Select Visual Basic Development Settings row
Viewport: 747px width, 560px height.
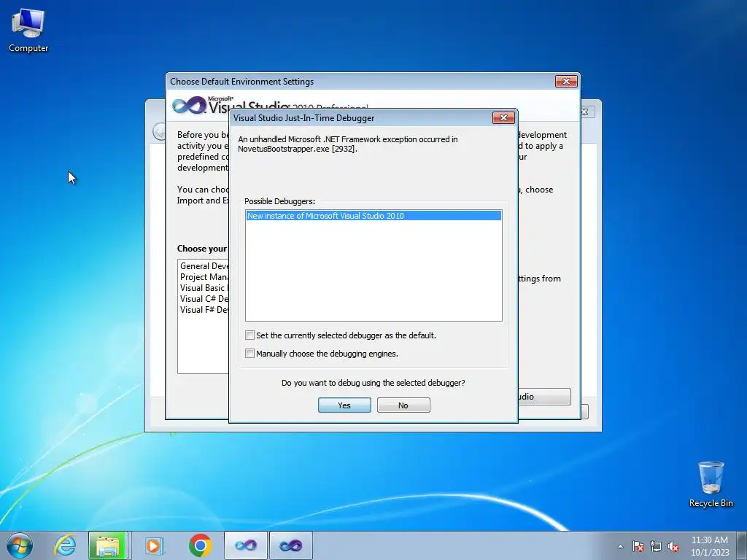pos(204,288)
